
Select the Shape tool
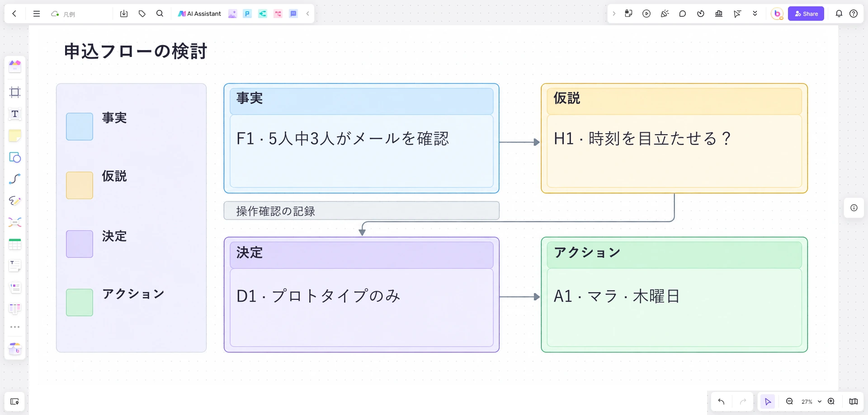(x=15, y=157)
